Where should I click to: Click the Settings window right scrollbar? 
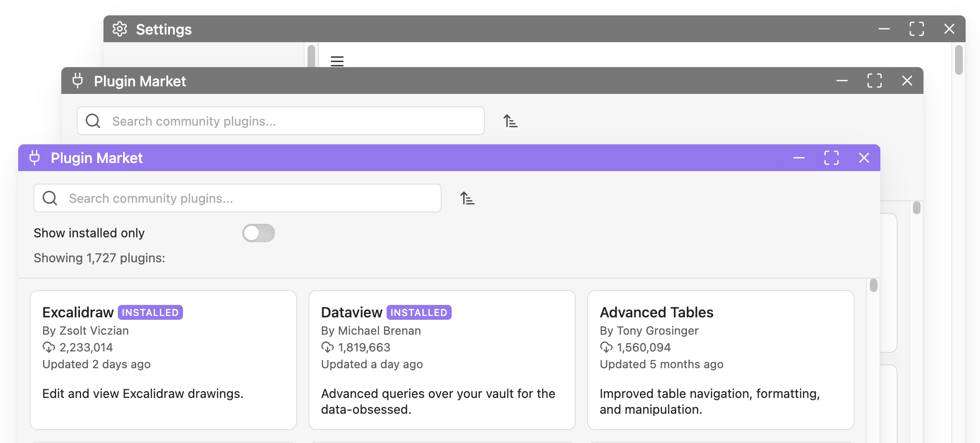coord(958,60)
